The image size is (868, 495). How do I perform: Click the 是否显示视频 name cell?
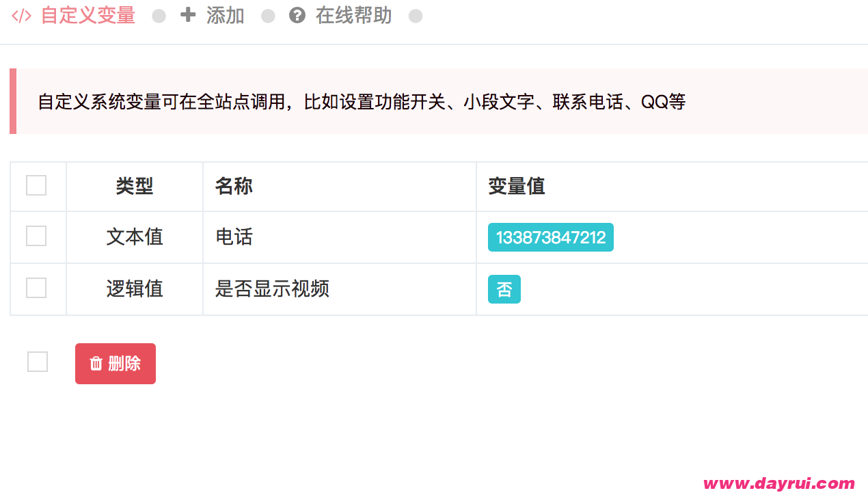(x=340, y=289)
